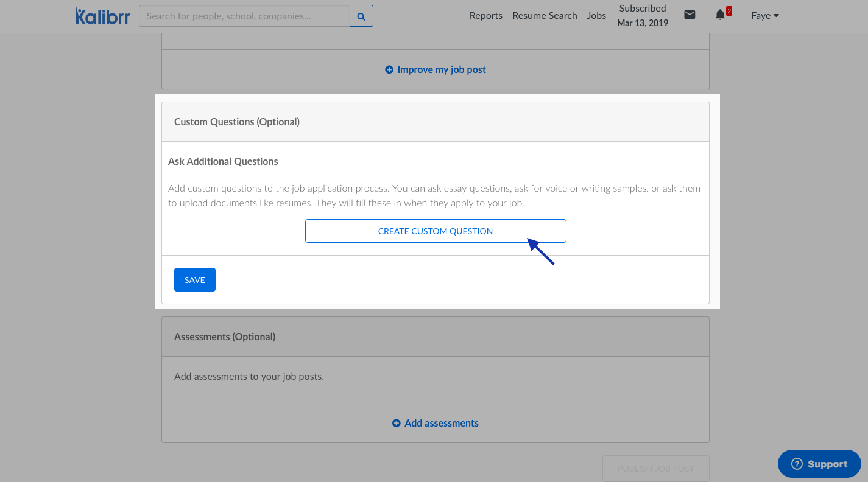Select the Improve my job post link
Screen dimensions: 868x482
(442, 69)
